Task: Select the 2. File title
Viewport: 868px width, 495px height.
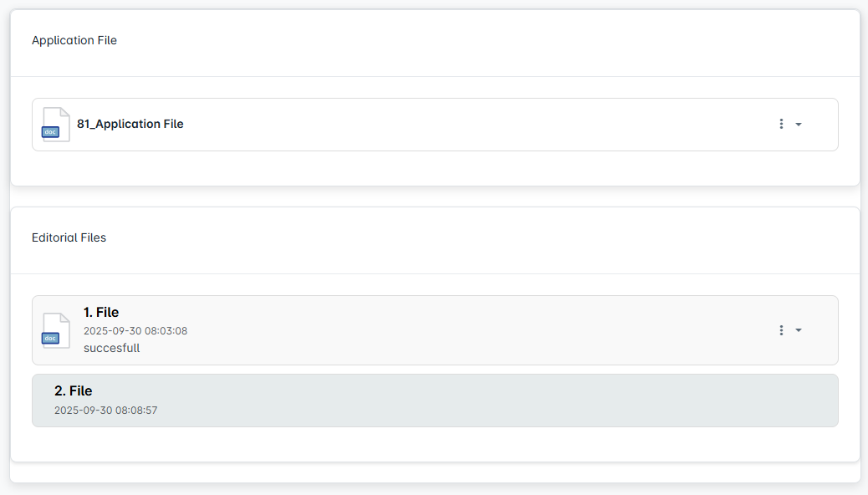Action: coord(74,391)
